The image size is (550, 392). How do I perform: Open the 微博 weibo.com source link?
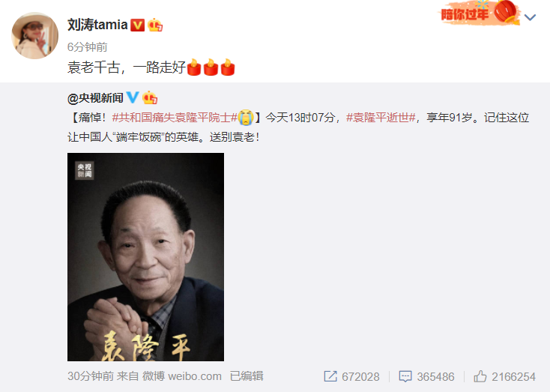point(181,376)
